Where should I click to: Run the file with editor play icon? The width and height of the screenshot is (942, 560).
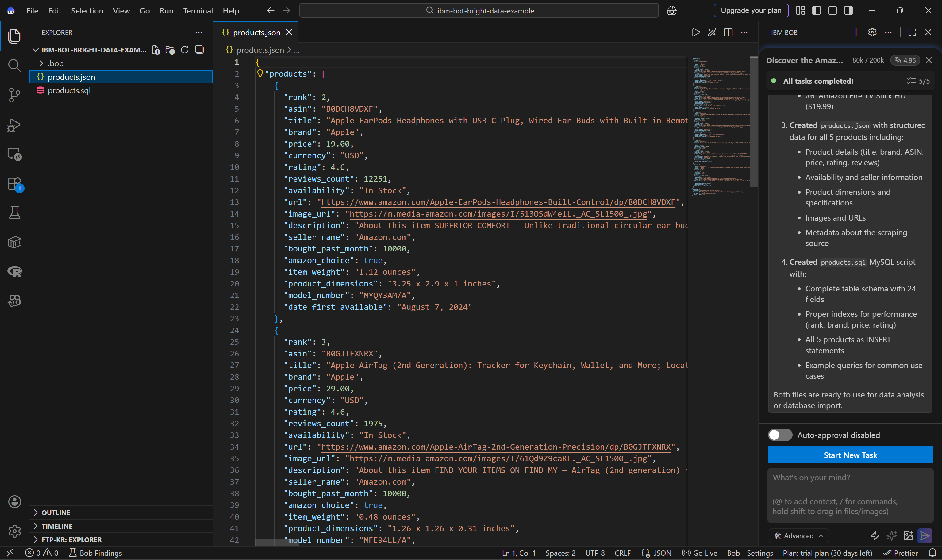[696, 33]
